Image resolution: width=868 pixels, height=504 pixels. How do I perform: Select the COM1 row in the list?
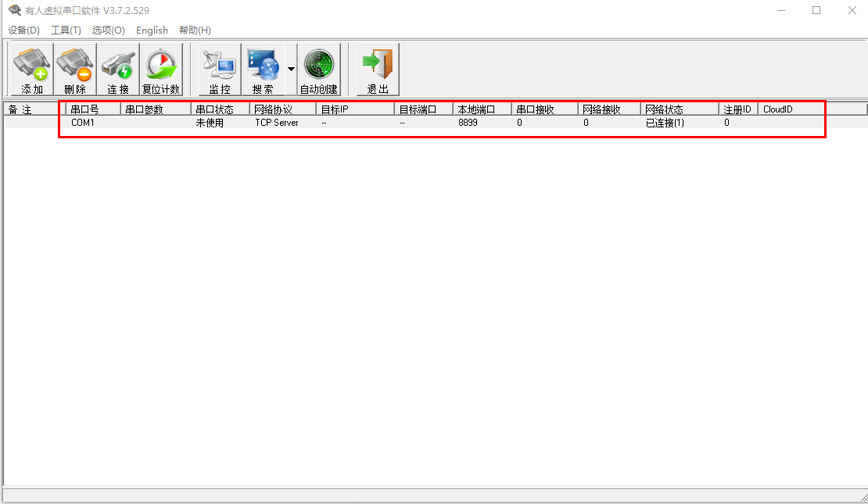coord(83,123)
